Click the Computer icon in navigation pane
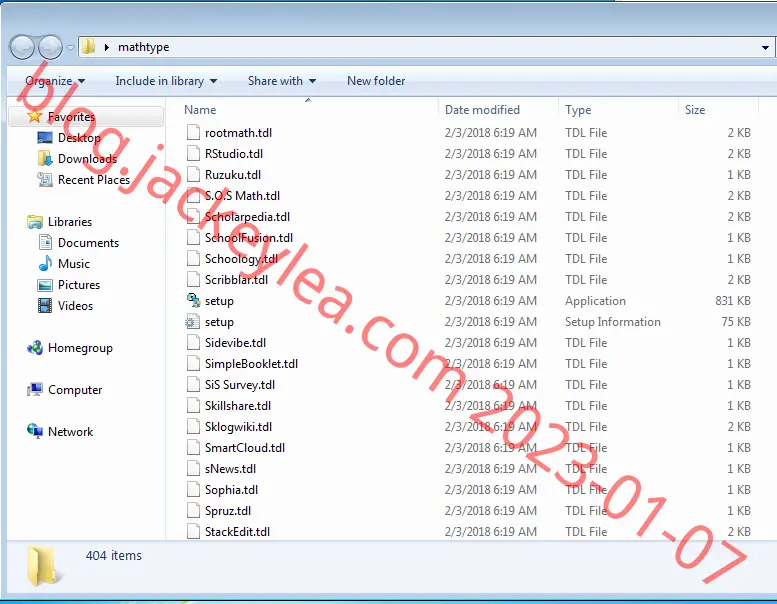Image resolution: width=777 pixels, height=604 pixels. 35,390
